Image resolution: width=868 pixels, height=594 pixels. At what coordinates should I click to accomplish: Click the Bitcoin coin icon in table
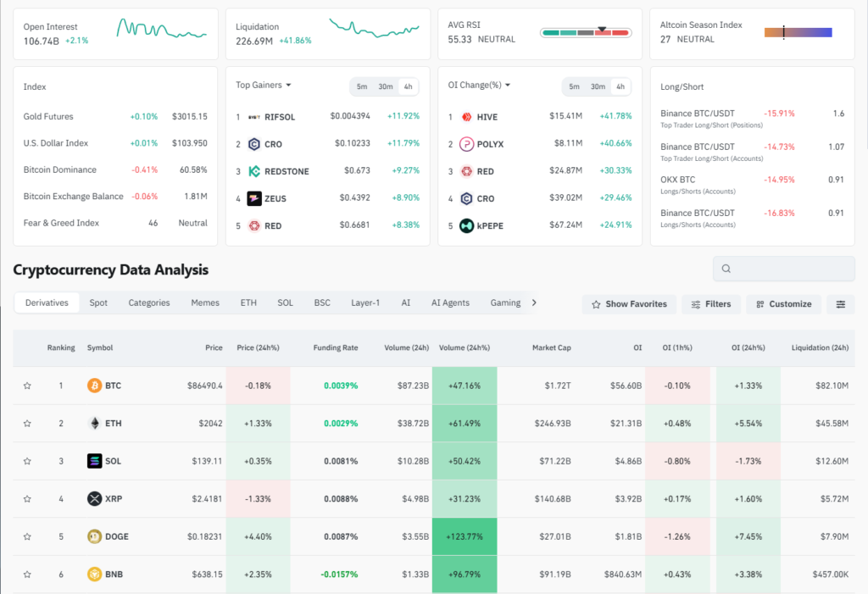coord(94,386)
